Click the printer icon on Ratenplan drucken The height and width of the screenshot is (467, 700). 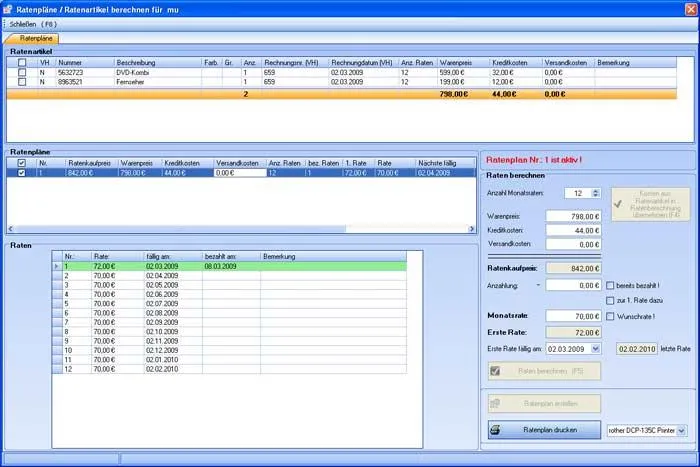click(x=495, y=430)
